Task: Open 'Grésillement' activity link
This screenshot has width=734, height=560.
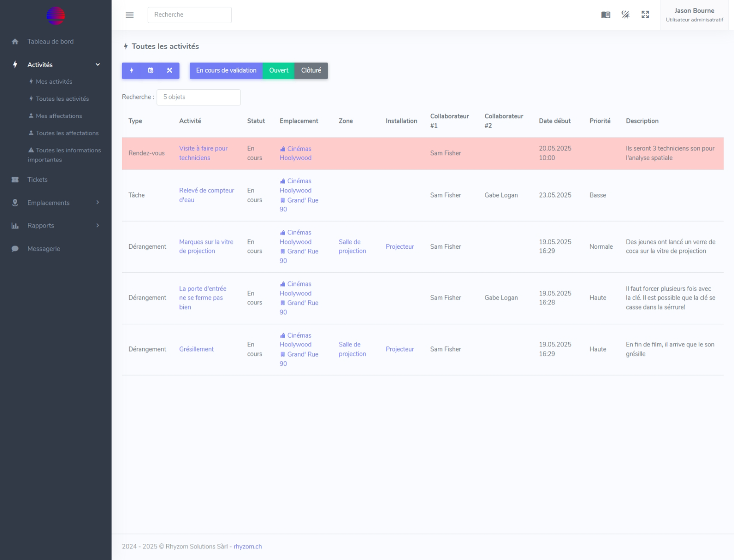Action: pyautogui.click(x=196, y=350)
